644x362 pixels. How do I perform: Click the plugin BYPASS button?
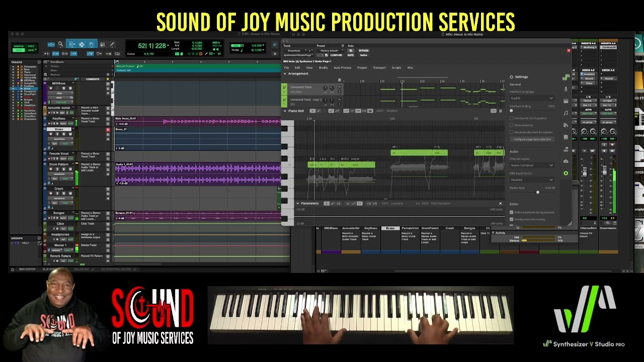(364, 51)
